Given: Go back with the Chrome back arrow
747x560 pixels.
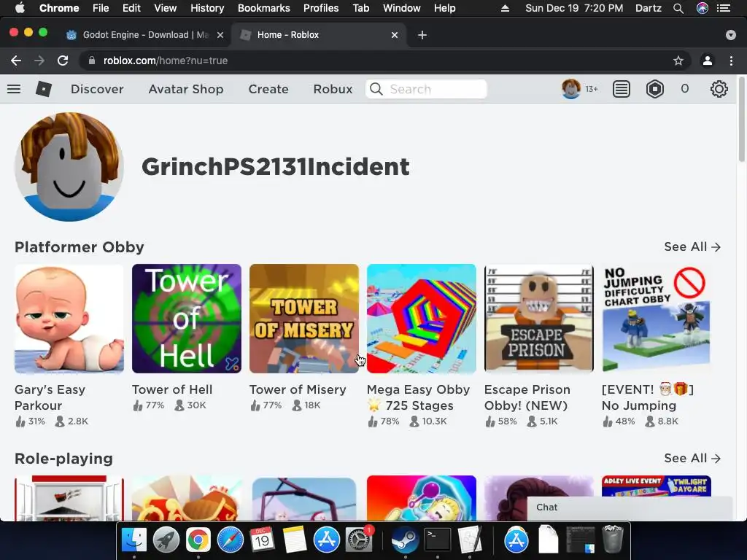Looking at the screenshot, I should coord(16,61).
